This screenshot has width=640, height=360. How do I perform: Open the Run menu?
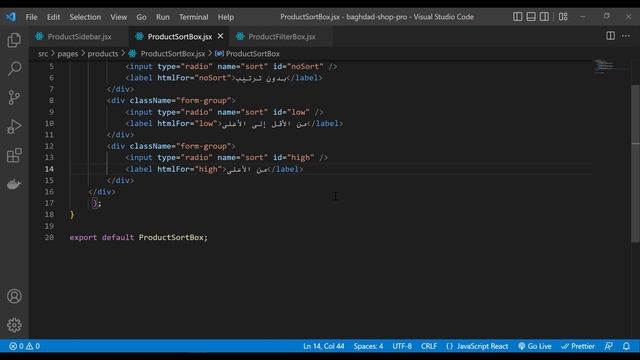point(162,17)
